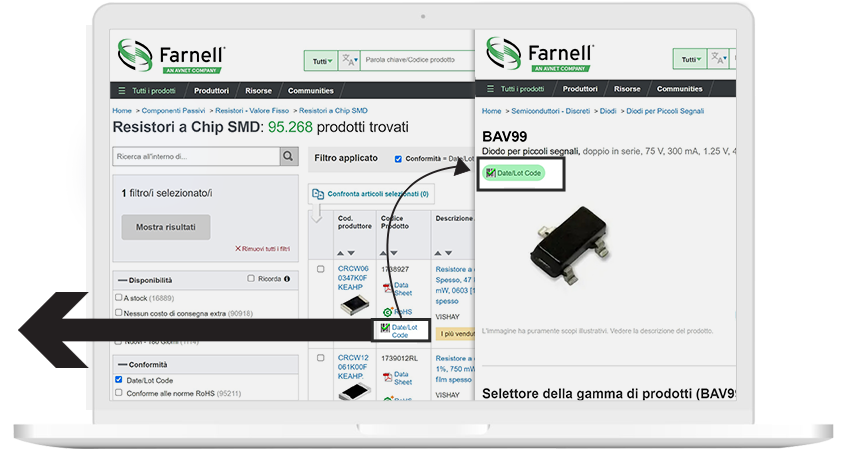
Task: Open Risorse menu in BAV99 window
Action: click(627, 89)
